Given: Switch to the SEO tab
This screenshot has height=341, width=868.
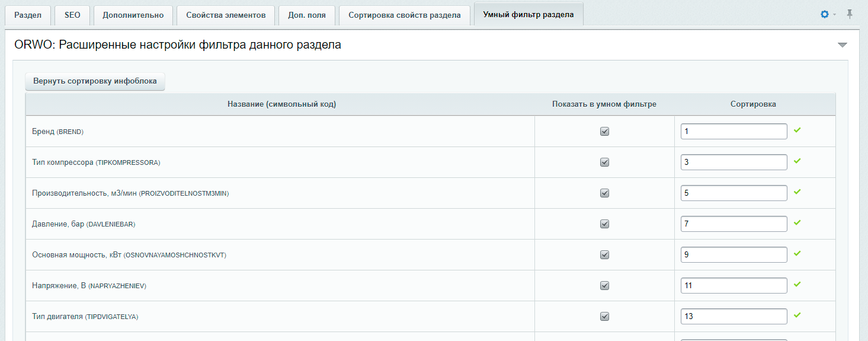Looking at the screenshot, I should pyautogui.click(x=72, y=15).
